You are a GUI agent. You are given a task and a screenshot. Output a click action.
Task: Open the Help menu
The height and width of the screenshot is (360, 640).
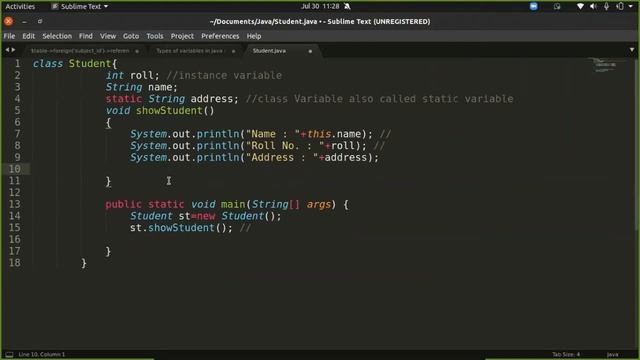click(x=253, y=36)
